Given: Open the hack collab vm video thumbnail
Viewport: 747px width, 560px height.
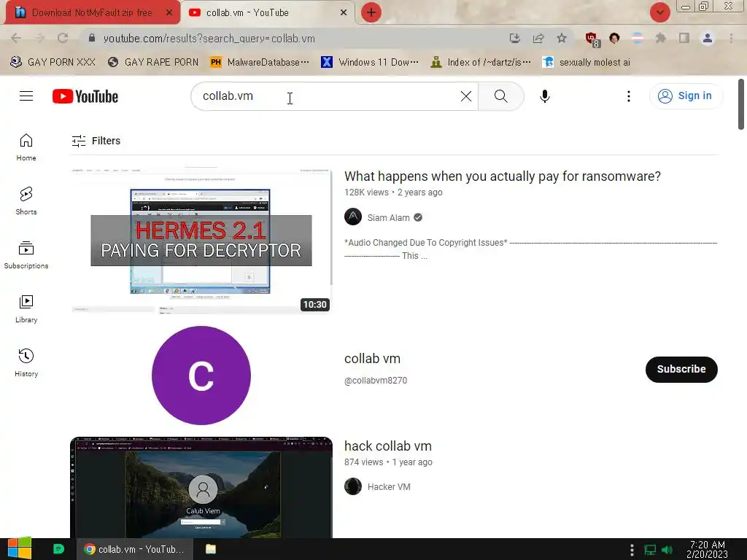Looking at the screenshot, I should (201, 487).
